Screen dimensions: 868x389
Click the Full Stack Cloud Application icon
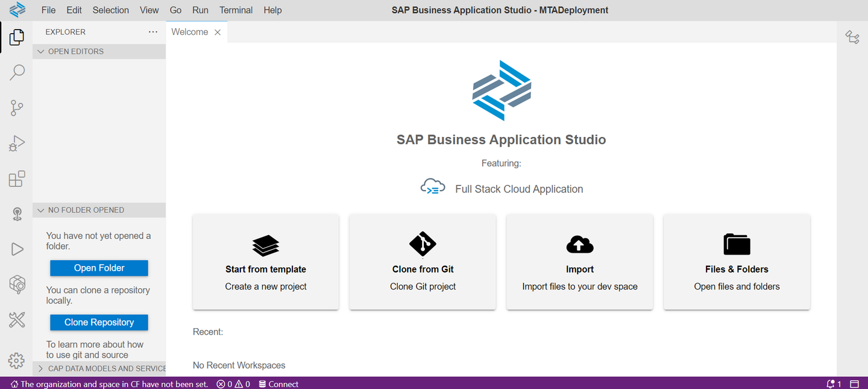433,187
